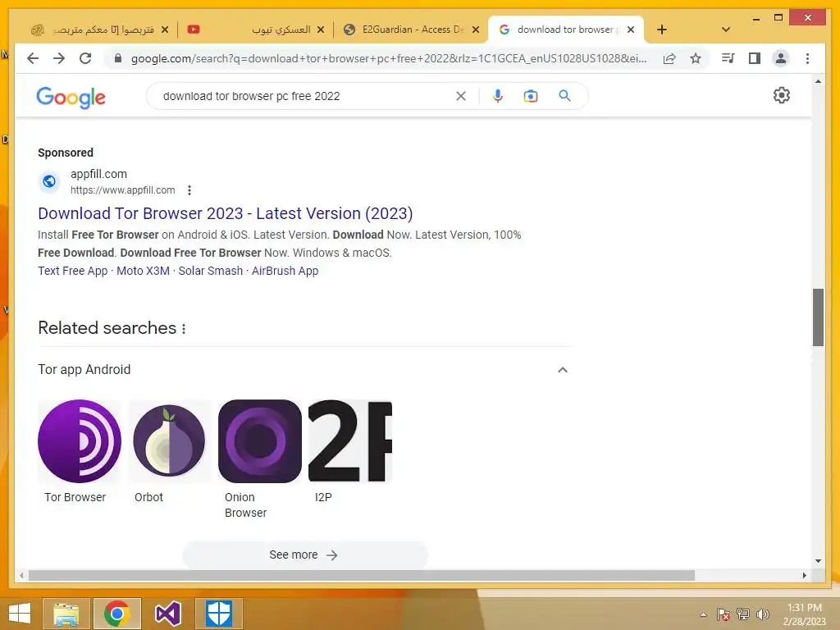Open the volume control in tray
The width and height of the screenshot is (840, 630).
click(x=762, y=614)
